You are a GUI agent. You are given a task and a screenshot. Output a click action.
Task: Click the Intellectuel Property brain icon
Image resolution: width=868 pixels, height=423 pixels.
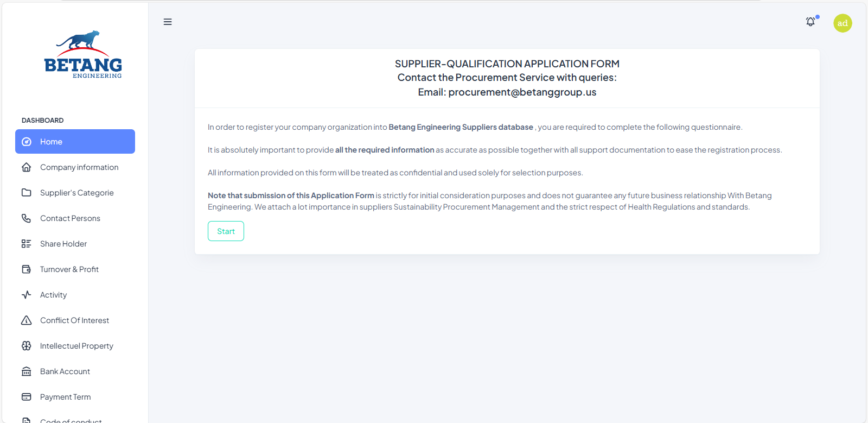click(x=26, y=346)
